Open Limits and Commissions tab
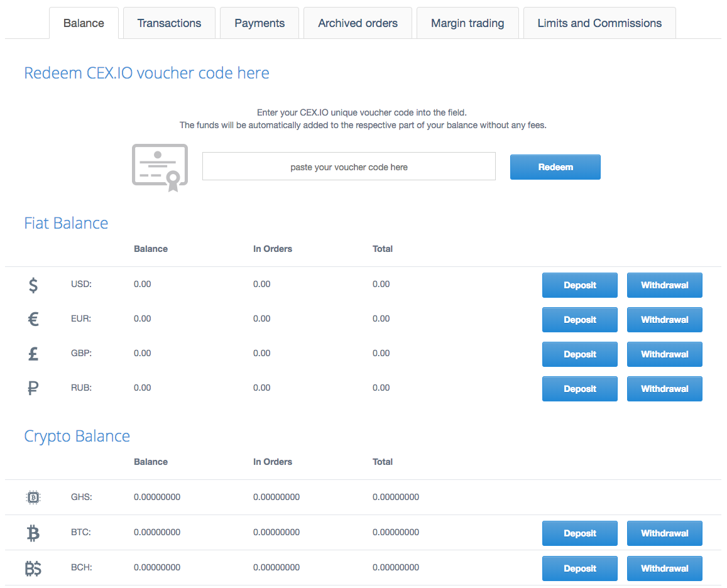This screenshot has width=727, height=588. click(599, 23)
